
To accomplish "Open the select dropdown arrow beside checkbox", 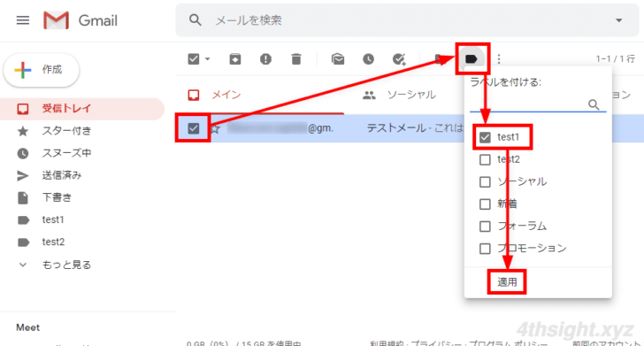I will [x=208, y=59].
